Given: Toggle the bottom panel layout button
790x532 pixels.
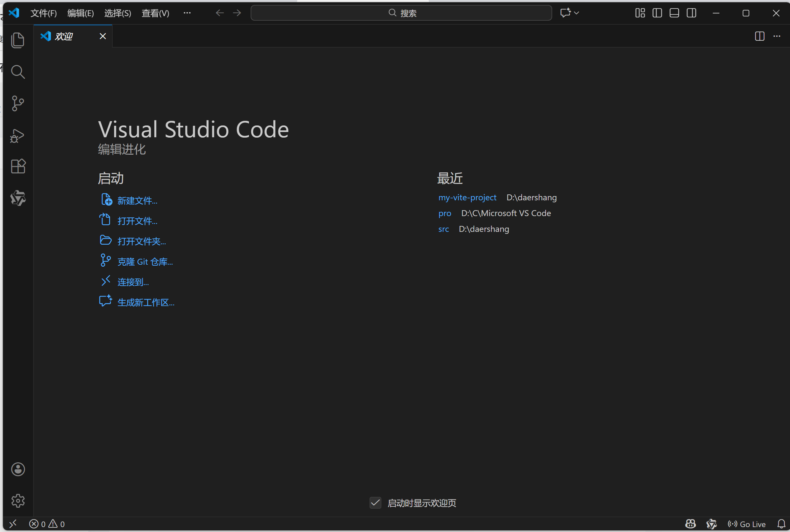Looking at the screenshot, I should [x=674, y=13].
